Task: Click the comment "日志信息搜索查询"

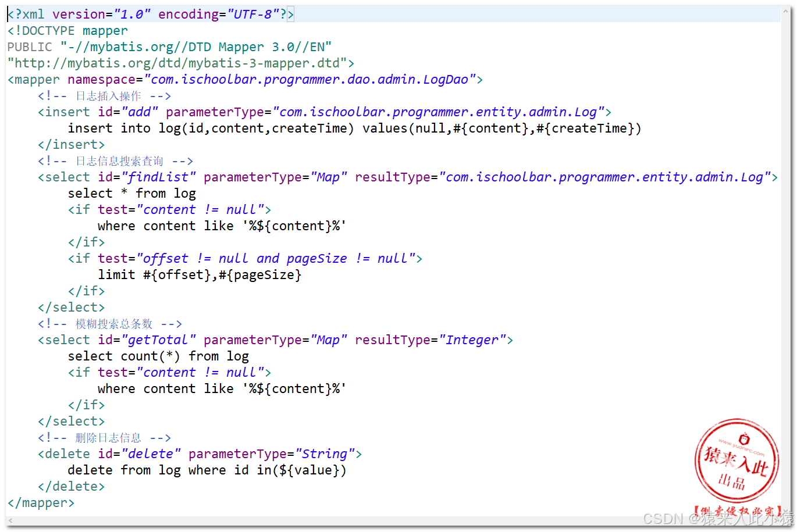Action: pos(115,161)
